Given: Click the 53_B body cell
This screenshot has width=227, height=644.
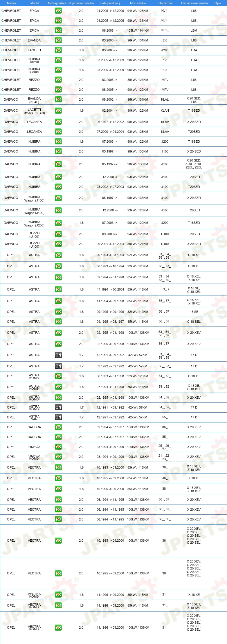Looking at the screenshot, I should 165,289.
